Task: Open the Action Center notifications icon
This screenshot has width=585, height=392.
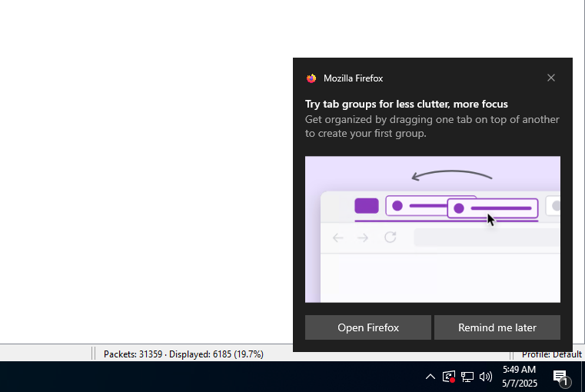Action: (x=561, y=377)
